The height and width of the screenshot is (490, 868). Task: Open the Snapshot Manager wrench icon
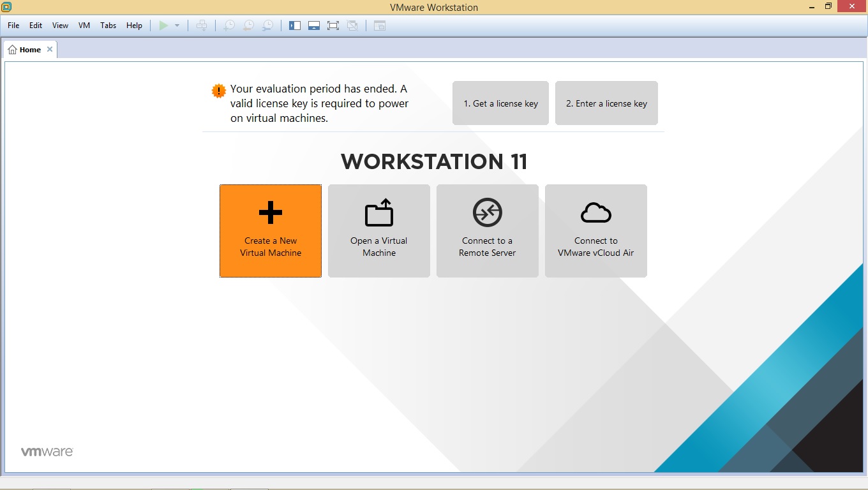pos(268,26)
